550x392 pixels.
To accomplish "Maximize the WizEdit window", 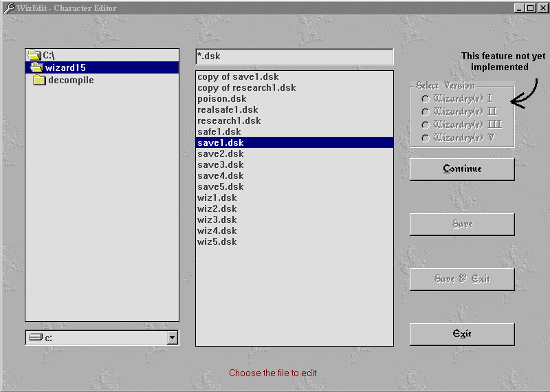I will pos(531,8).
